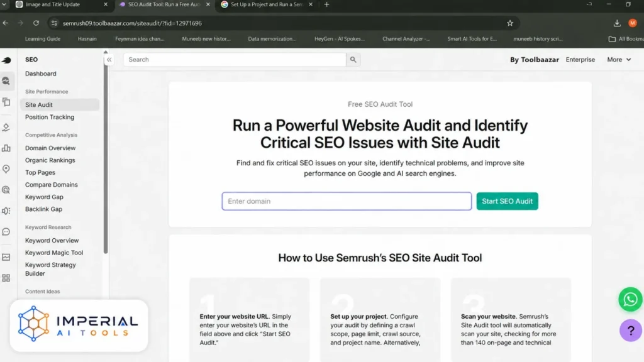The height and width of the screenshot is (362, 644).
Task: Open the site information icon in the address bar
Action: 54,23
